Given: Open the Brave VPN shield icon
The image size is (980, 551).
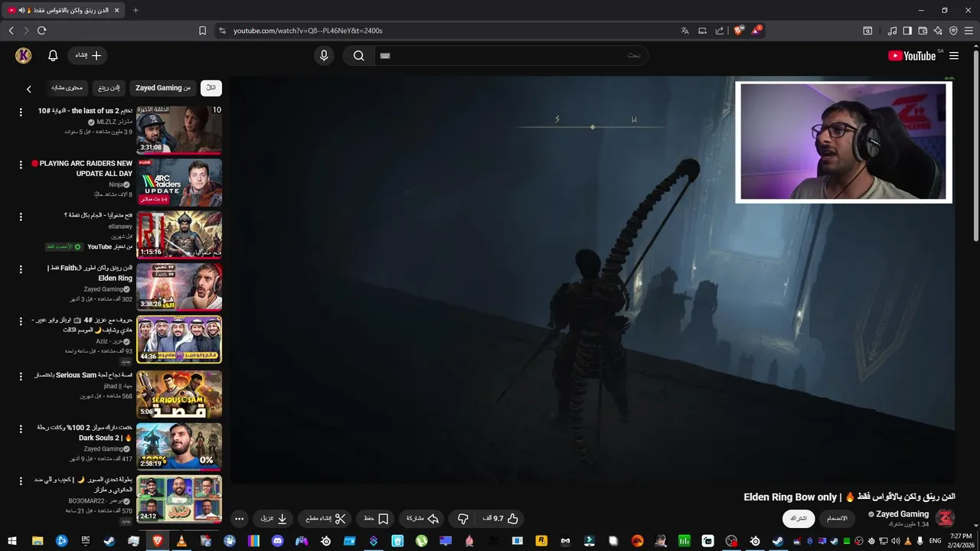Looking at the screenshot, I should point(953,31).
